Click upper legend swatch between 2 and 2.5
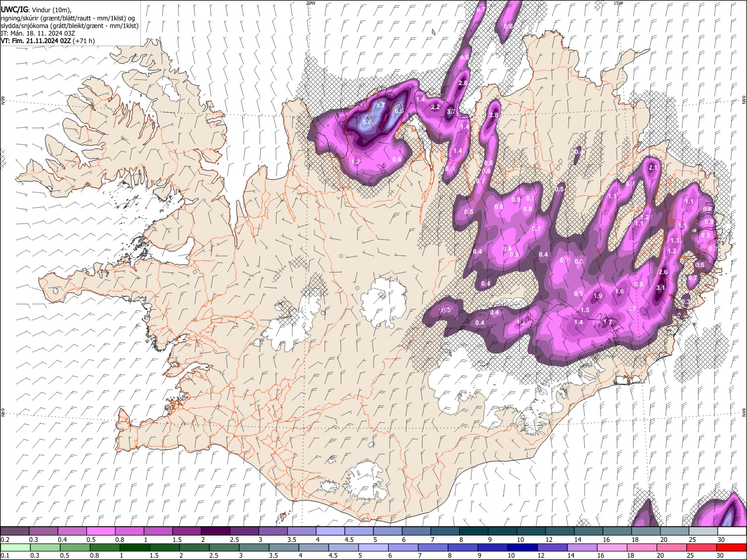The width and height of the screenshot is (747, 560). (215, 531)
